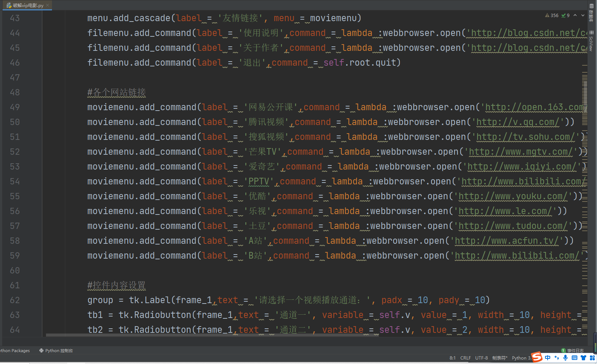Viewport: 597px width, 364px height.
Task: Click the http://www.mgtv.com/ URL on line 52
Action: click(x=521, y=152)
